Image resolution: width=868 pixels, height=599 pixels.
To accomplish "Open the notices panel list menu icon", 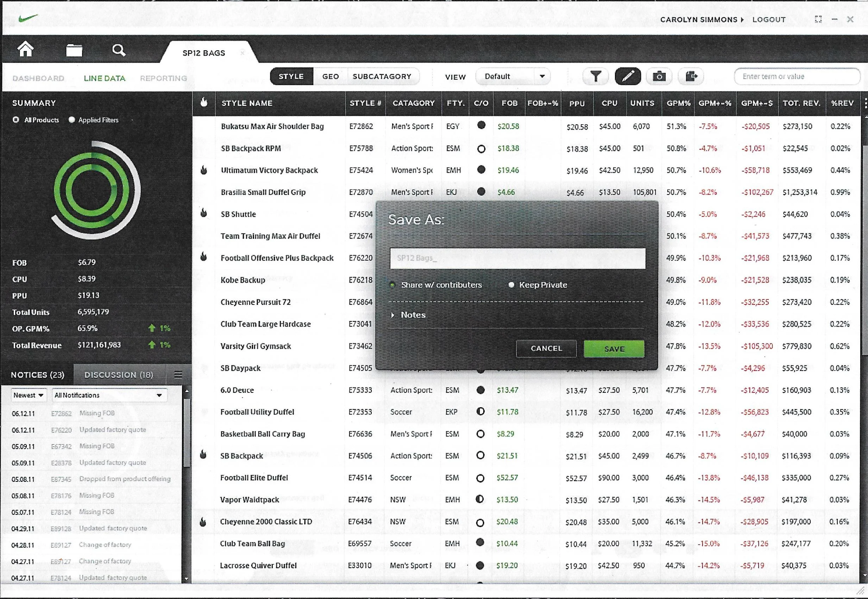I will point(178,374).
